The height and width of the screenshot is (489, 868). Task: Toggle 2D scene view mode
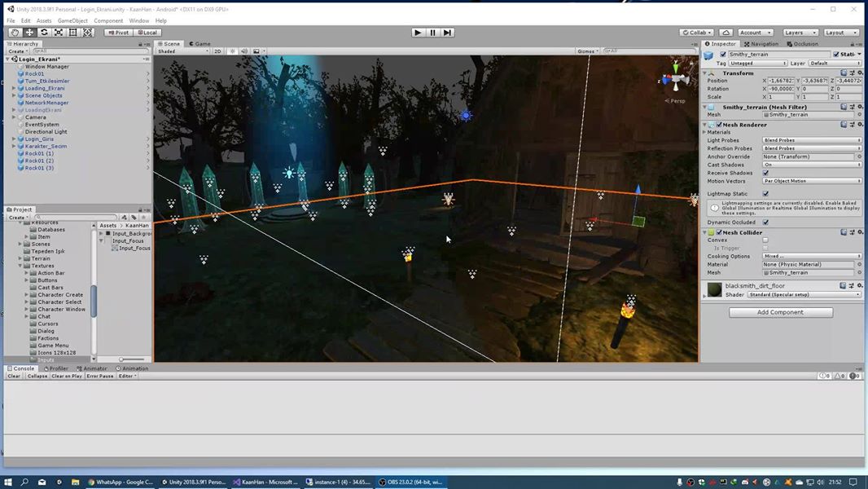click(217, 51)
